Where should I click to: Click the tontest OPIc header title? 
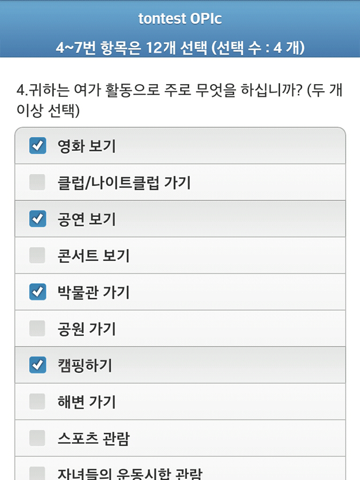pos(180,19)
